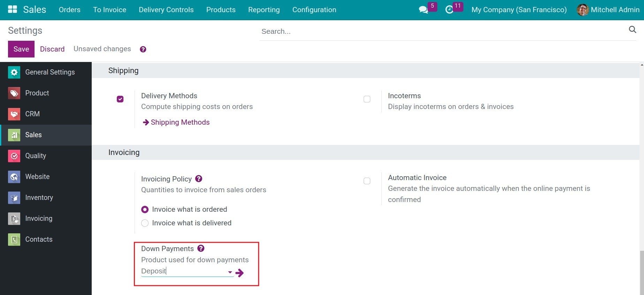Open Mitchell Admin user menu
The image size is (644, 295).
tap(608, 10)
